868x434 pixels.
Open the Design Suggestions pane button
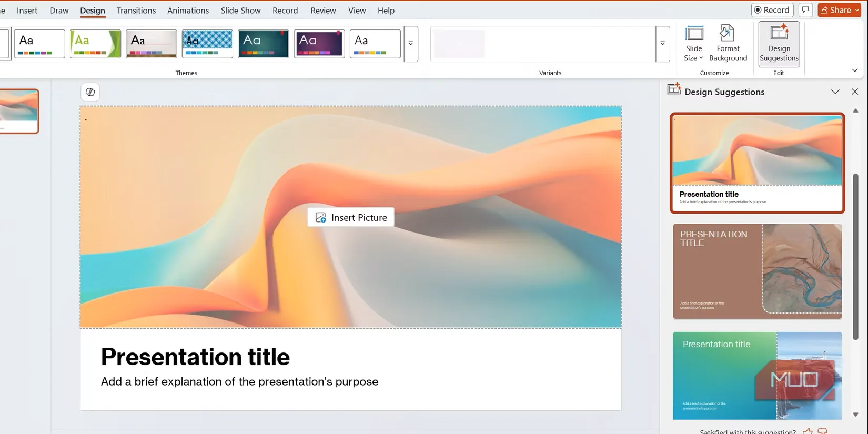779,44
